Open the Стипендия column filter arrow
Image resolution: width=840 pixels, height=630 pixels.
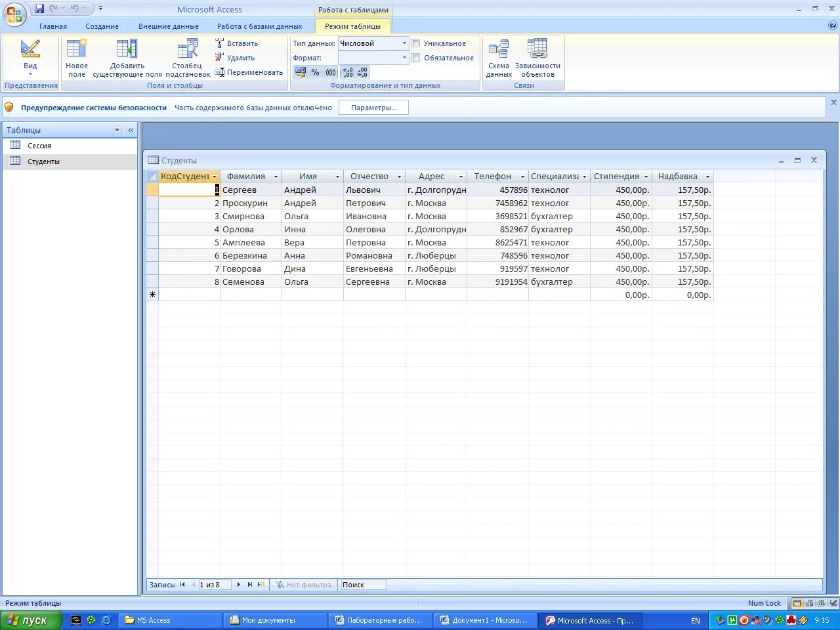[646, 177]
